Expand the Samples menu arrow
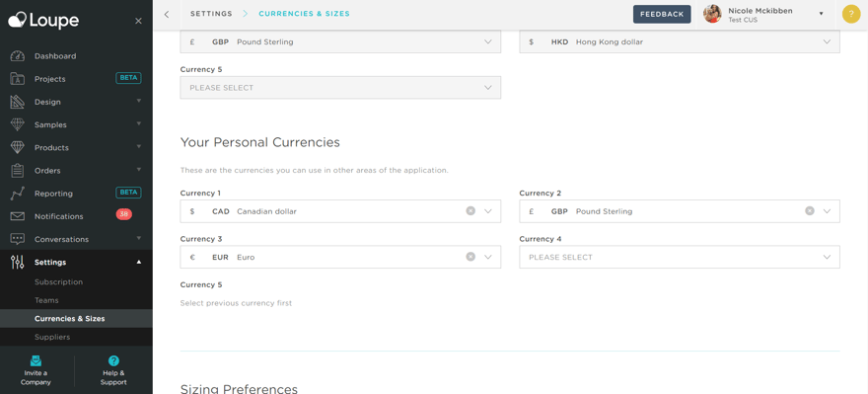This screenshot has height=394, width=868. click(x=139, y=123)
